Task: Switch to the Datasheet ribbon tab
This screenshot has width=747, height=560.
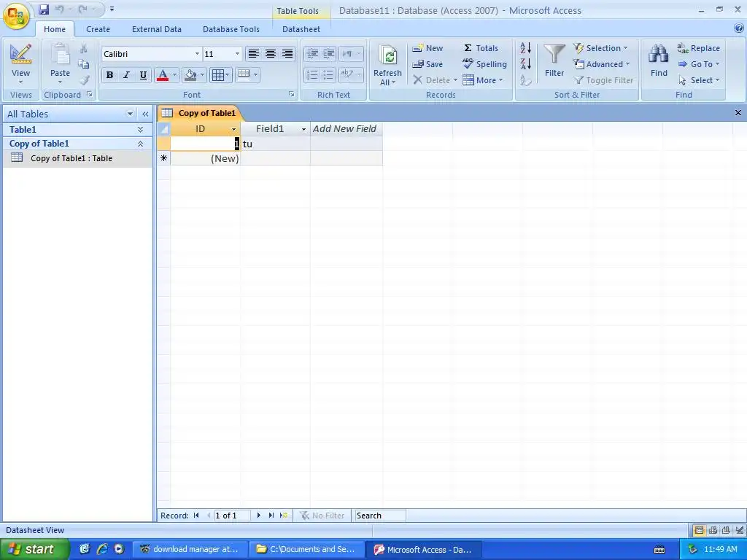Action: [x=301, y=29]
